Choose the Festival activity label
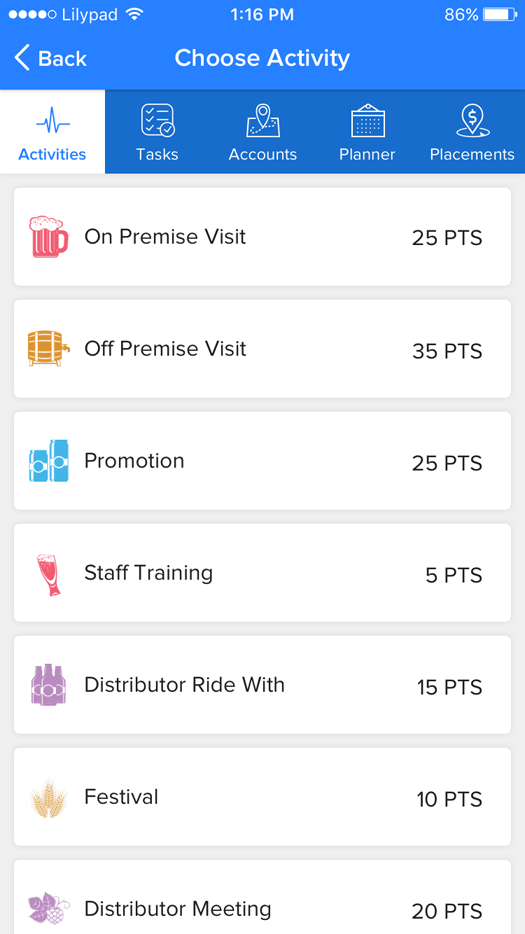The image size is (525, 934). (121, 796)
